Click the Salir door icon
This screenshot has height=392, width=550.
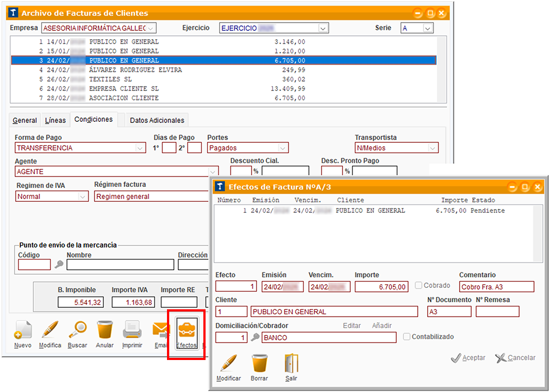(291, 364)
